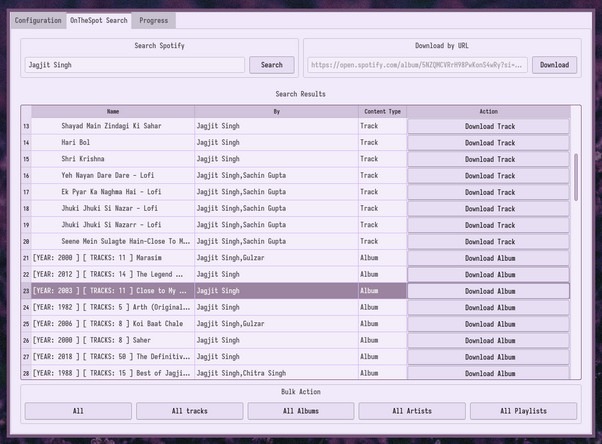Select the Marasim album name cell

(113, 258)
